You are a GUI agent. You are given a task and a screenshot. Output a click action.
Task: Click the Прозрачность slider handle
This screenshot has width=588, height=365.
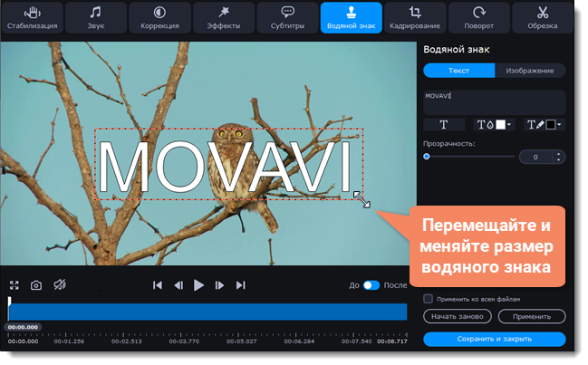tap(427, 157)
